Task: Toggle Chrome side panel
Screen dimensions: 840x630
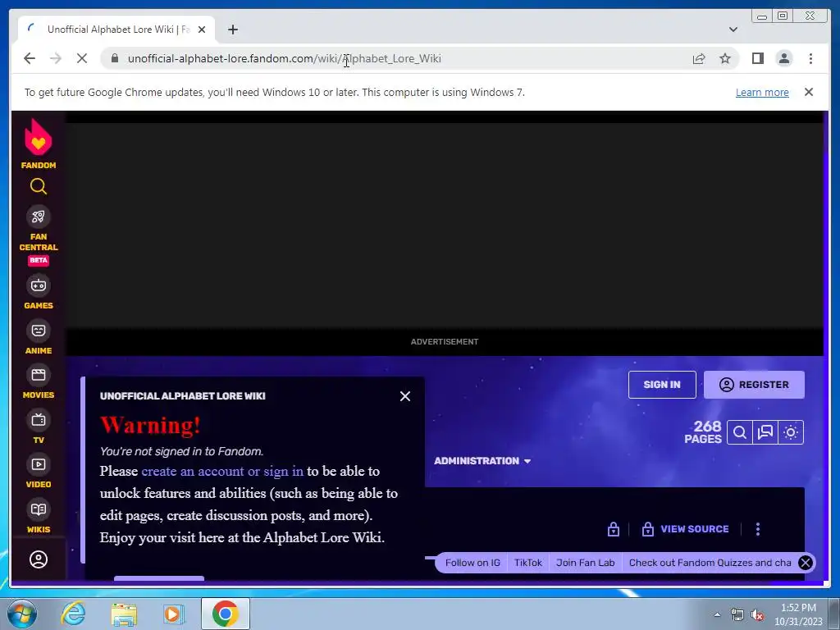Action: [x=757, y=58]
